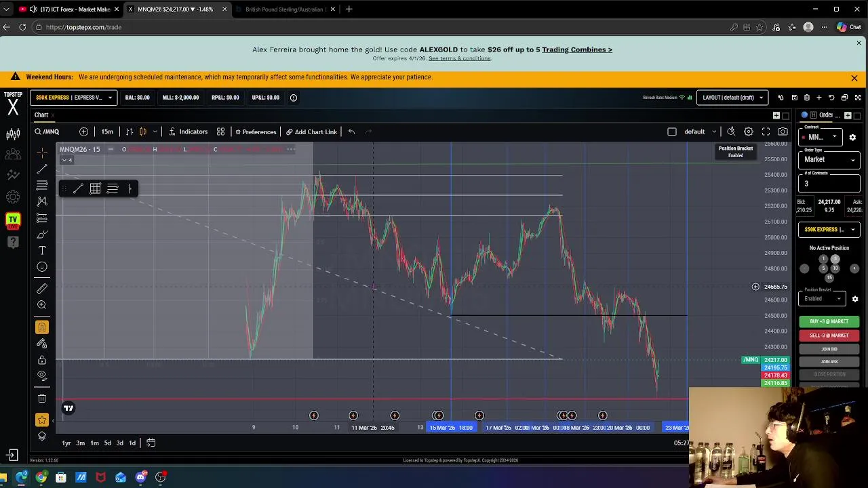This screenshot has width=868, height=488.
Task: Open the chart settings gear icon
Action: click(x=749, y=131)
